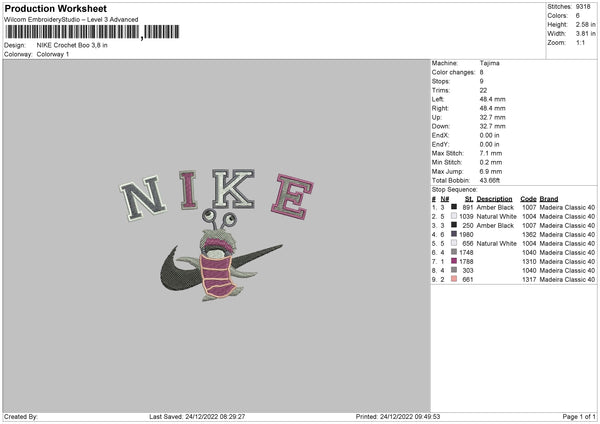This screenshot has width=600, height=424.
Task: Click the Max Stitch value '7.1 mm'
Action: click(x=491, y=153)
